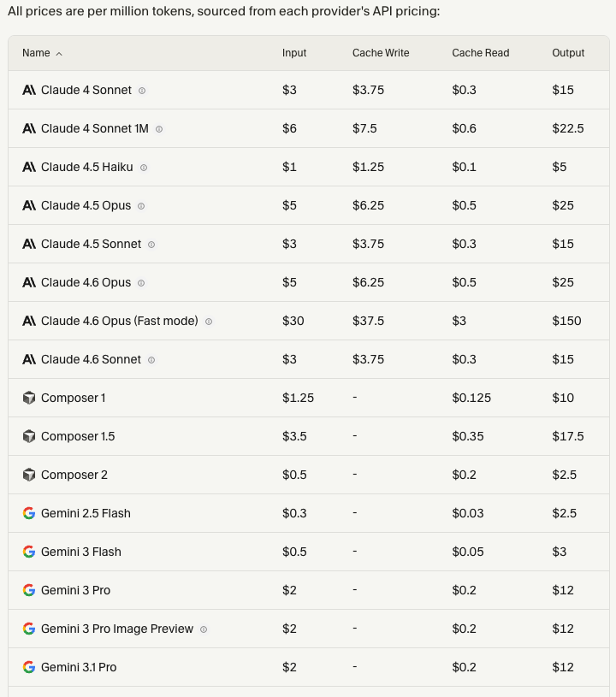Click $37.5 cache write price

click(x=368, y=321)
